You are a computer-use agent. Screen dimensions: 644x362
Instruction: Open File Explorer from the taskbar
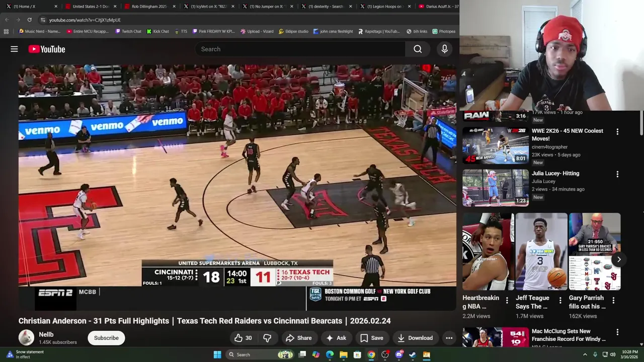point(343,354)
